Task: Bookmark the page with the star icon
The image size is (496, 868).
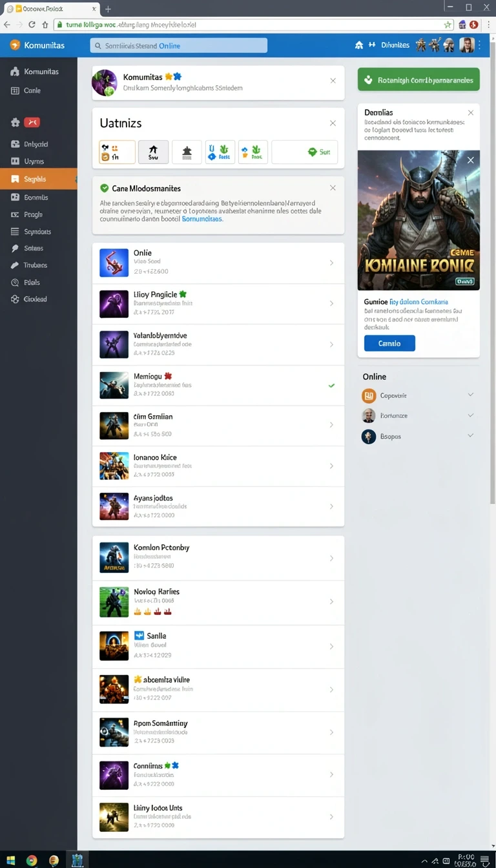Action: click(448, 25)
